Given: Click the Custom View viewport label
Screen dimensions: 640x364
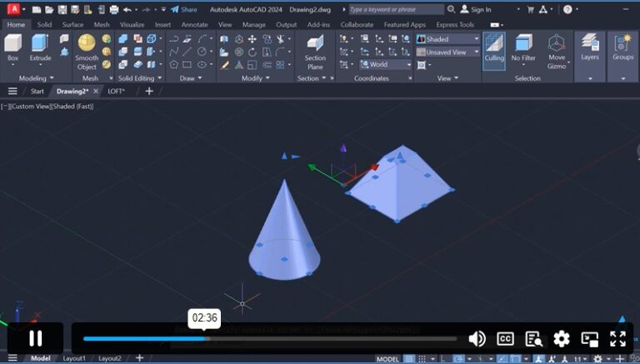Looking at the screenshot, I should pos(28,107).
